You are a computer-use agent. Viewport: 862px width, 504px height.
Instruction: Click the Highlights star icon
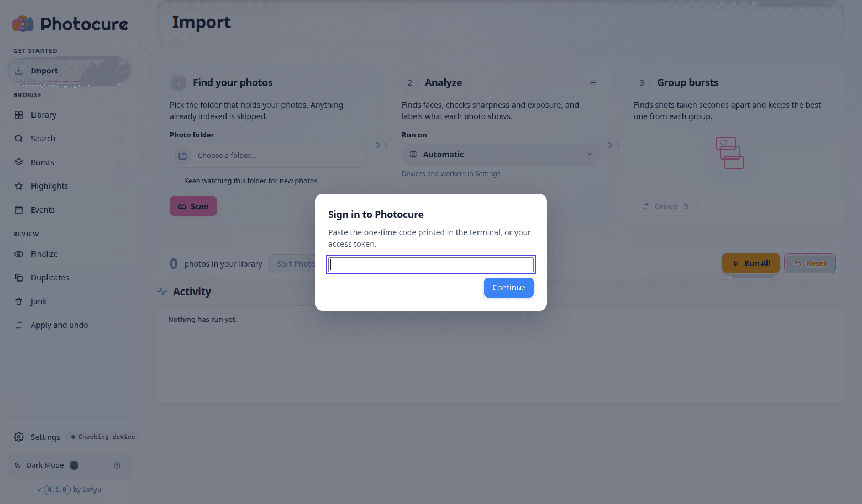click(19, 186)
